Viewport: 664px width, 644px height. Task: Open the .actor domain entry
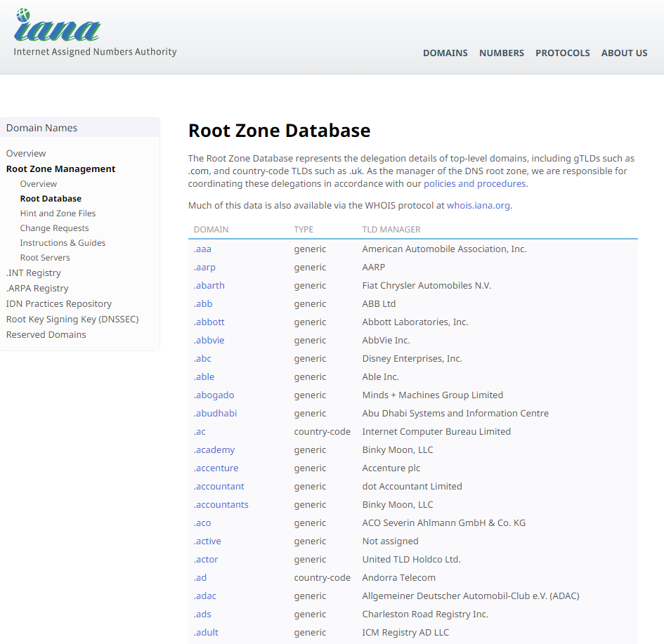click(x=206, y=560)
